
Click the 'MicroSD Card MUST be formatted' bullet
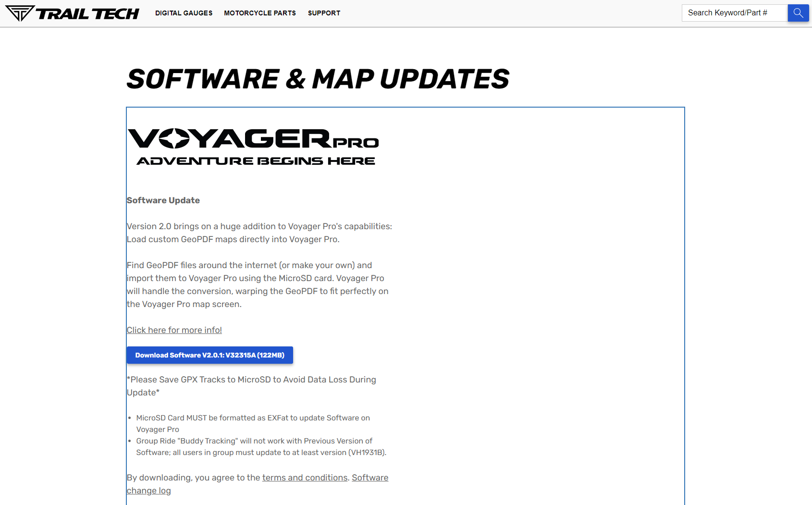point(253,424)
